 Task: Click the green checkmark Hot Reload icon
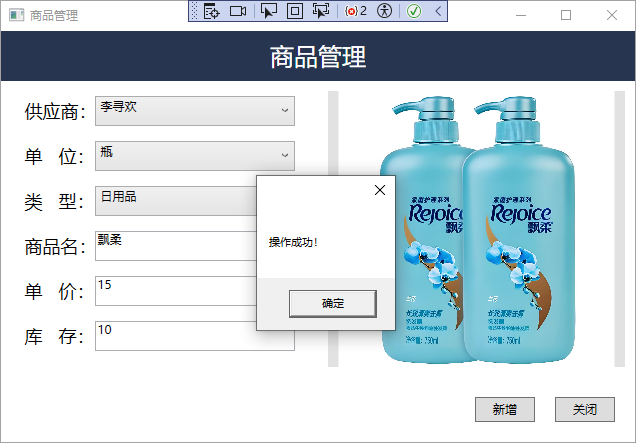[x=414, y=11]
